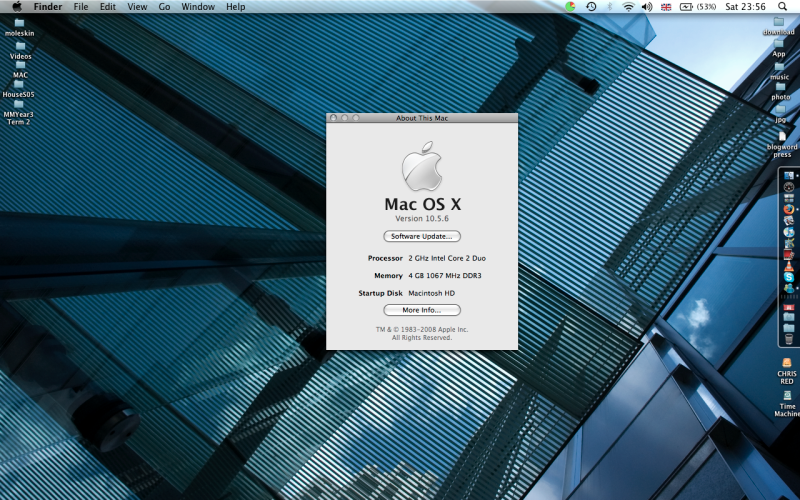800x500 pixels.
Task: Launch VLC cone icon in Dock
Action: click(x=789, y=266)
